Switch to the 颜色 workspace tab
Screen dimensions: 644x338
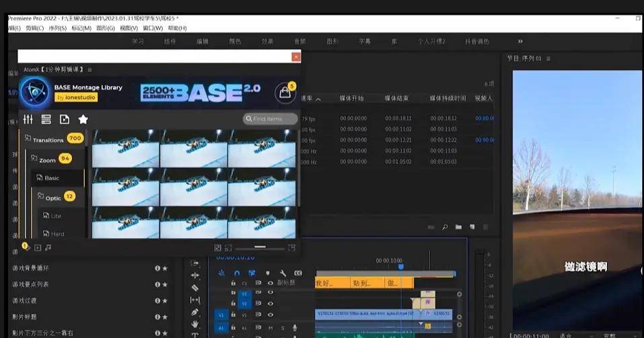[235, 41]
